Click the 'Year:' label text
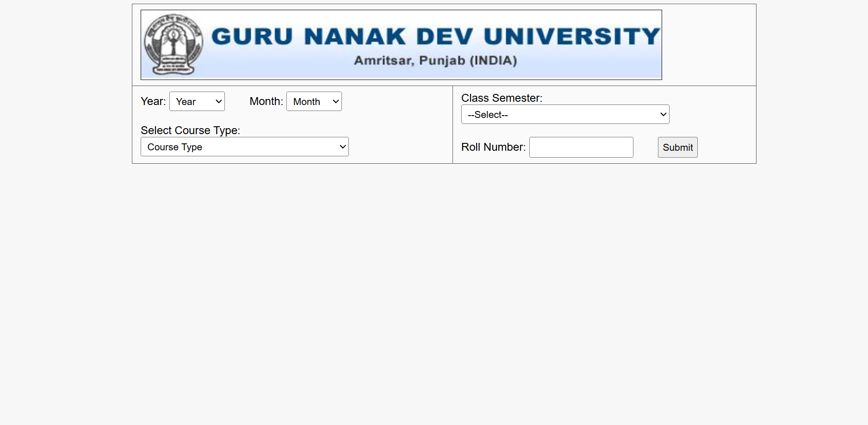Viewport: 868px width, 425px height. click(x=153, y=101)
